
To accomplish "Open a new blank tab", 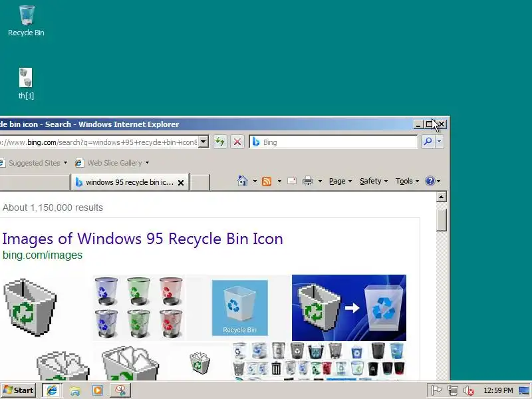I will pyautogui.click(x=199, y=182).
